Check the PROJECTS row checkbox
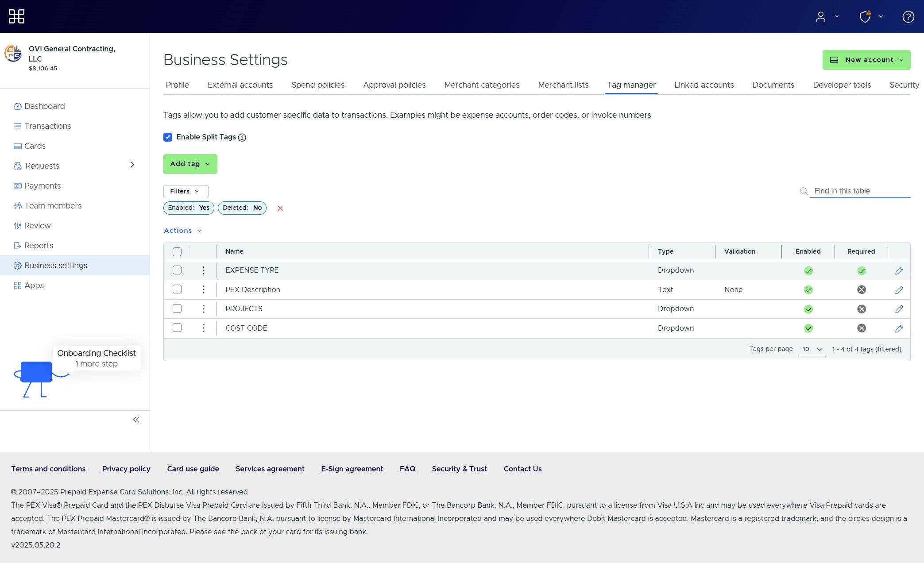This screenshot has height=563, width=924. click(x=177, y=308)
